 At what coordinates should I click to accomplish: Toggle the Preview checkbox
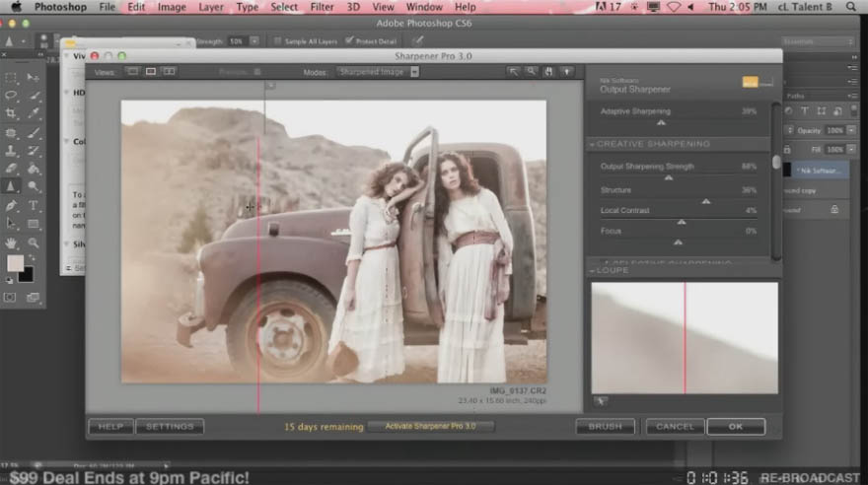[257, 72]
